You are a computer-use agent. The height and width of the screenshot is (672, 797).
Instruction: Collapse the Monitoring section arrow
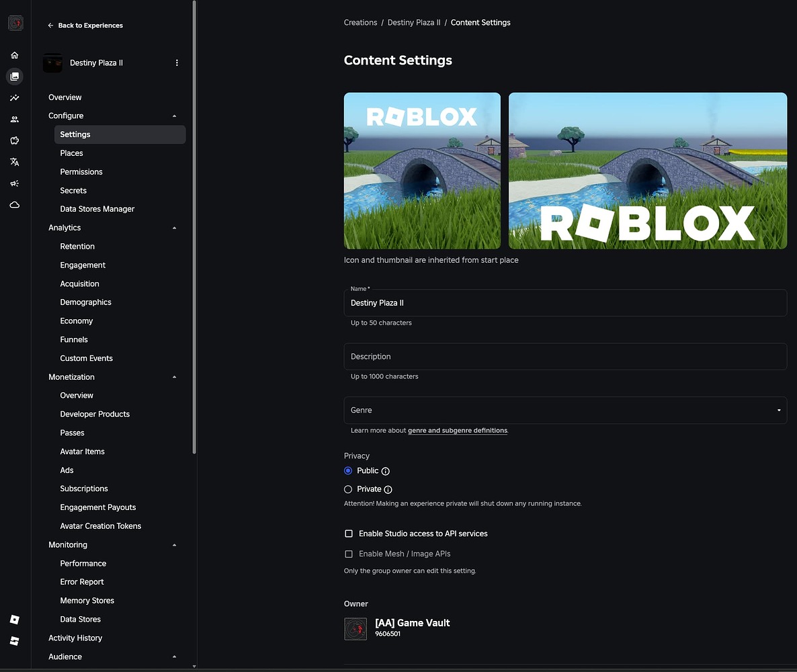click(174, 545)
